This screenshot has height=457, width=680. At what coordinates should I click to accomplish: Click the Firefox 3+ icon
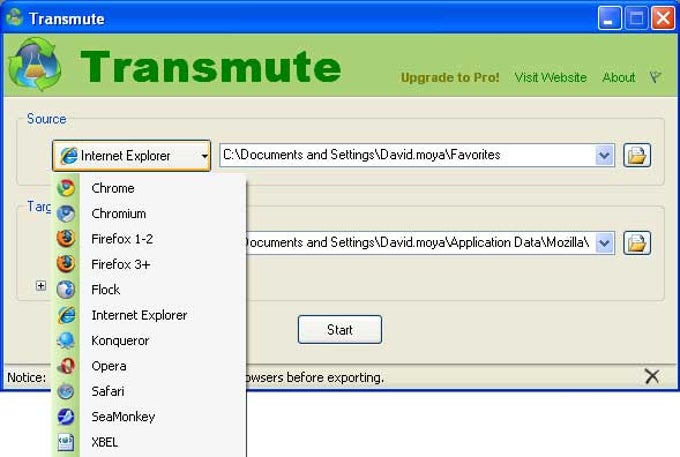66,264
